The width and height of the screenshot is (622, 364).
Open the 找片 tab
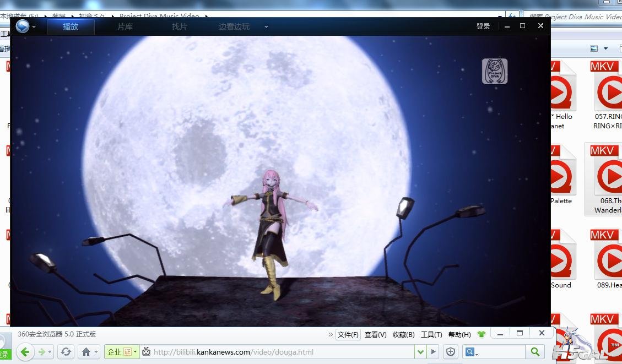[x=179, y=26]
